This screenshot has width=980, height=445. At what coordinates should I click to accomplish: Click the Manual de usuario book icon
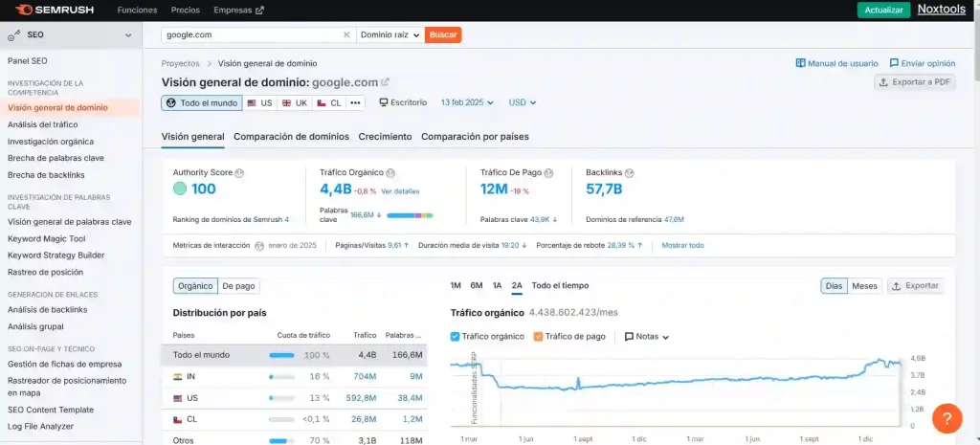[800, 63]
